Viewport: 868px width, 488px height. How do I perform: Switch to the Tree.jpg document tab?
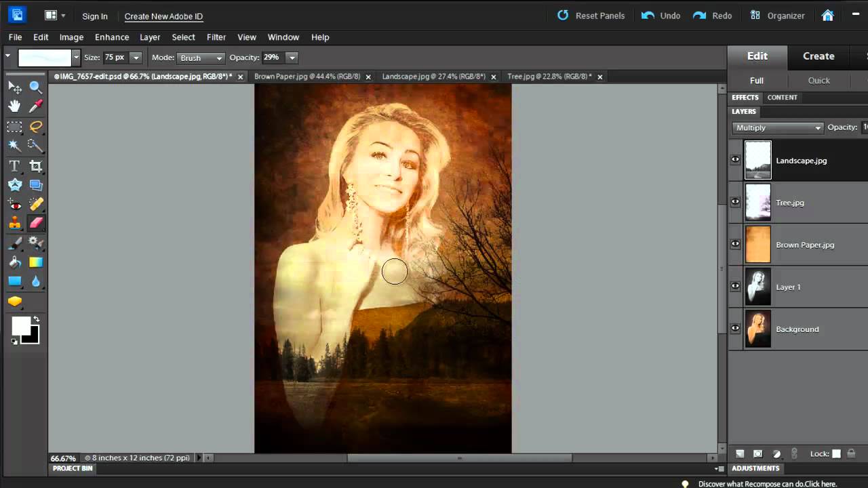549,77
